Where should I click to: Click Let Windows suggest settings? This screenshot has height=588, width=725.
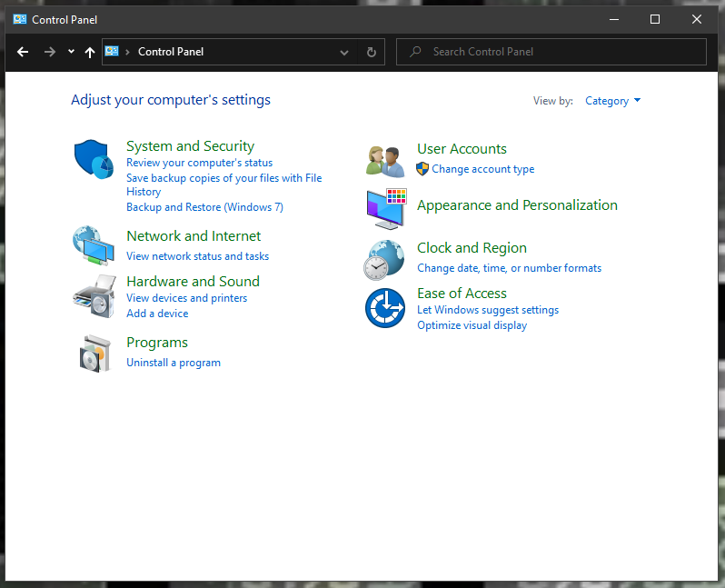click(x=488, y=310)
